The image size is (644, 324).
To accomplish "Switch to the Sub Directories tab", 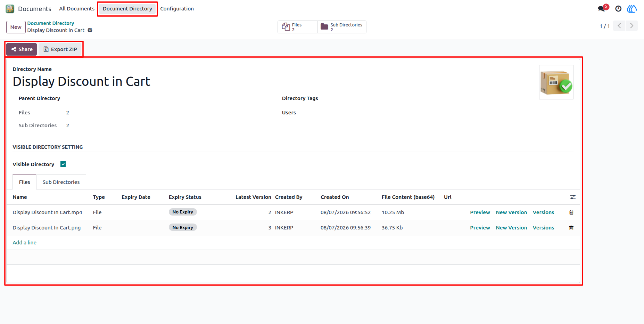I will coord(61,182).
